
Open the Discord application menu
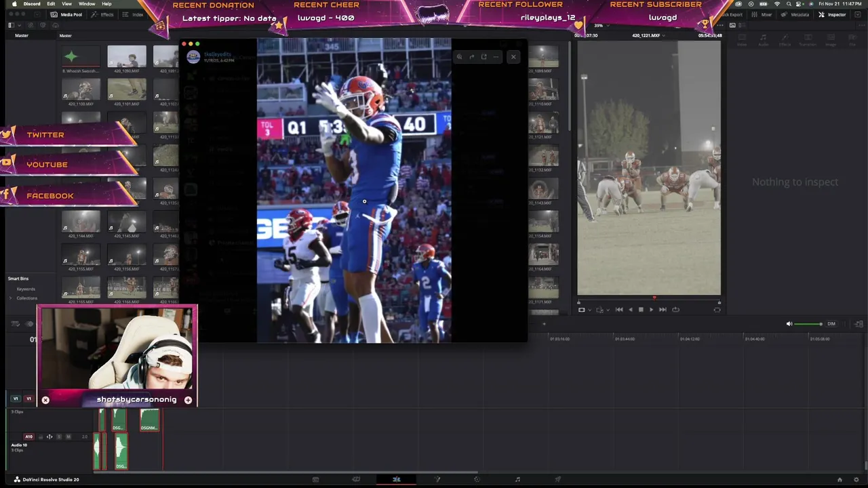click(x=31, y=3)
